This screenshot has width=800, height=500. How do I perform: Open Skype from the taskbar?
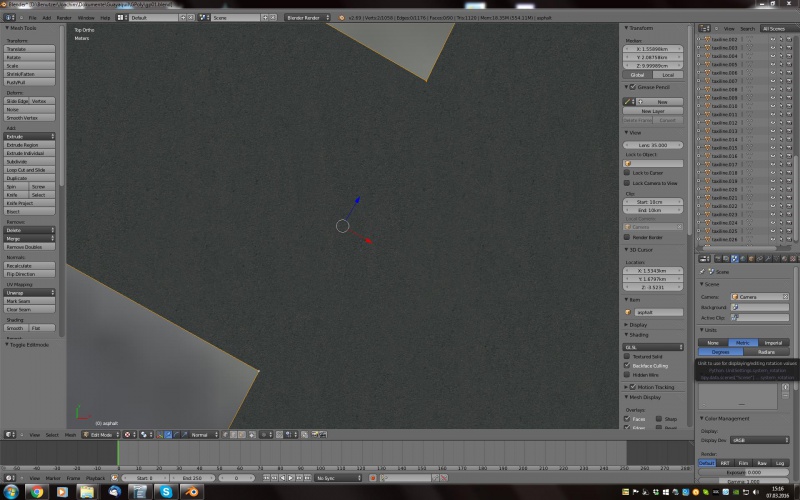coord(165,492)
